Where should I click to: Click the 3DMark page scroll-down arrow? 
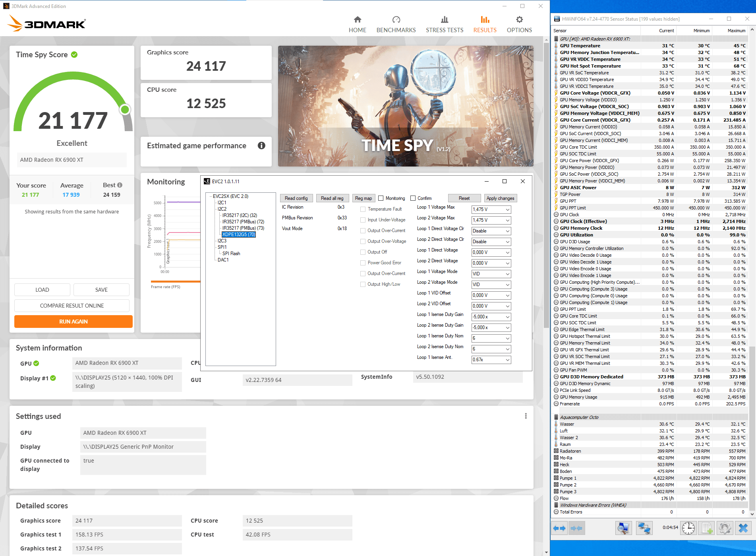point(546,552)
